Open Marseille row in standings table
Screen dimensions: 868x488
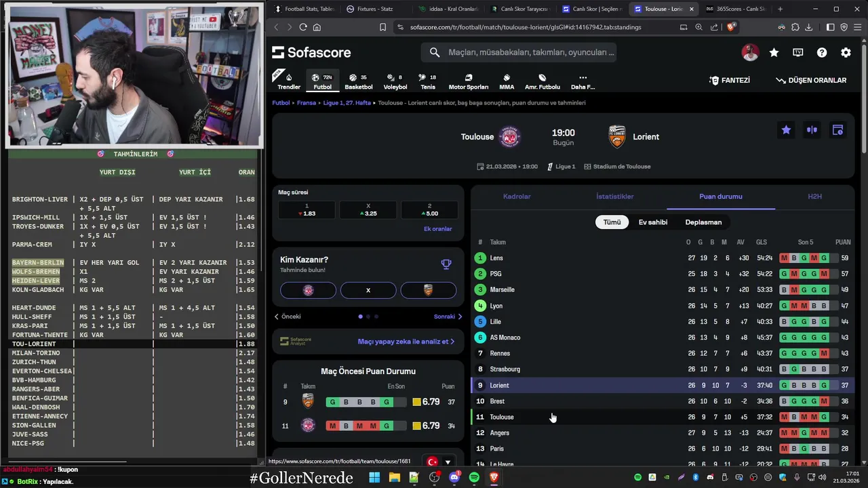pos(663,290)
